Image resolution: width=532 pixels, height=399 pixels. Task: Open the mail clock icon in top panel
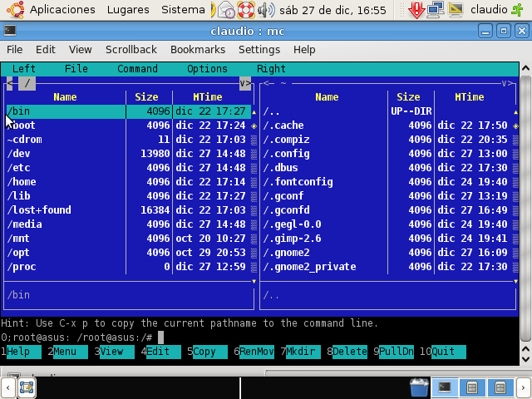tap(226, 10)
